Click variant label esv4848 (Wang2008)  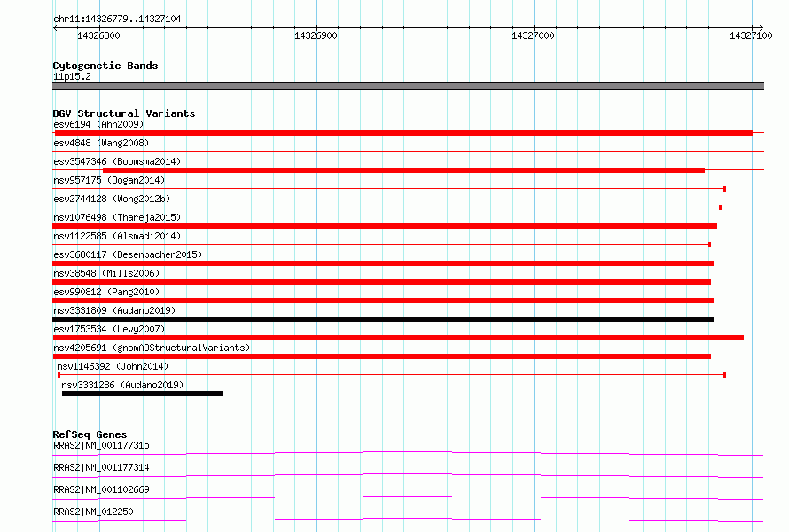[x=101, y=143]
